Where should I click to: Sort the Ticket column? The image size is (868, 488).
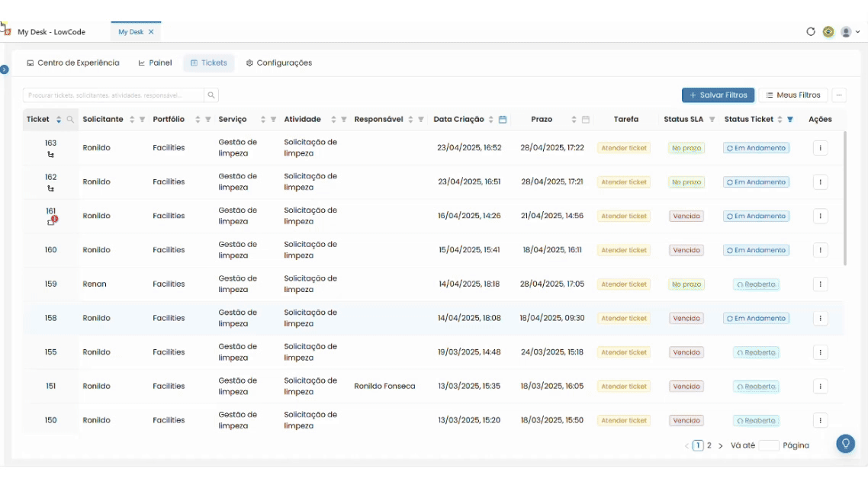(58, 120)
